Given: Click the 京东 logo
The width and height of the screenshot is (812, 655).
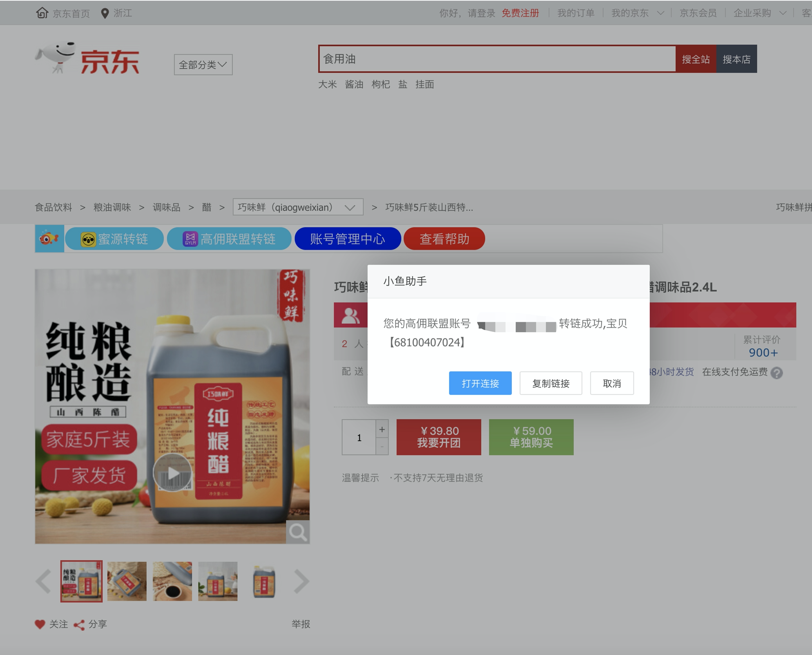Looking at the screenshot, I should (87, 58).
